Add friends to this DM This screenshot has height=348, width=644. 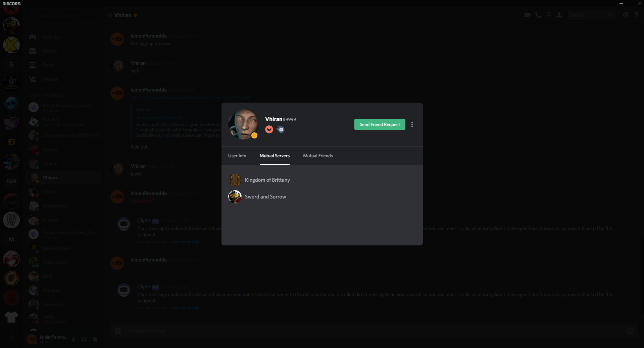tap(559, 15)
